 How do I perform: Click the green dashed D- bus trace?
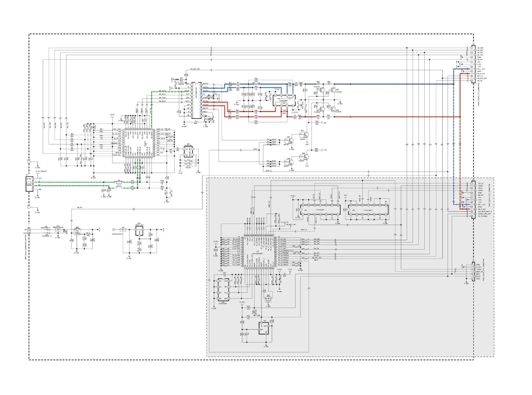pos(72,182)
